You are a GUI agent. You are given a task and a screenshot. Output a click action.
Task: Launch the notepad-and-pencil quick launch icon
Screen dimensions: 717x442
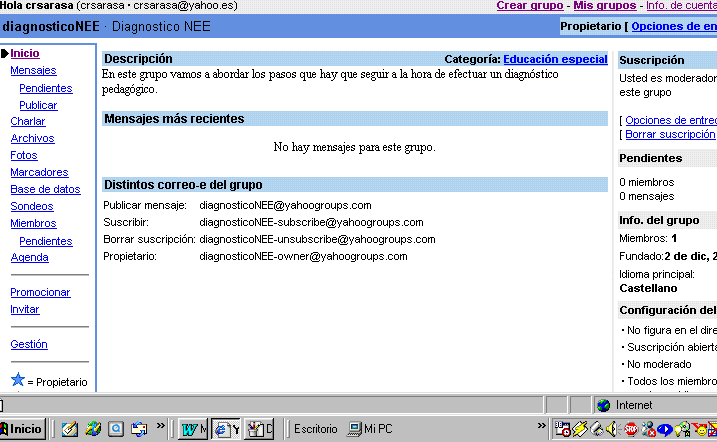tap(70, 429)
